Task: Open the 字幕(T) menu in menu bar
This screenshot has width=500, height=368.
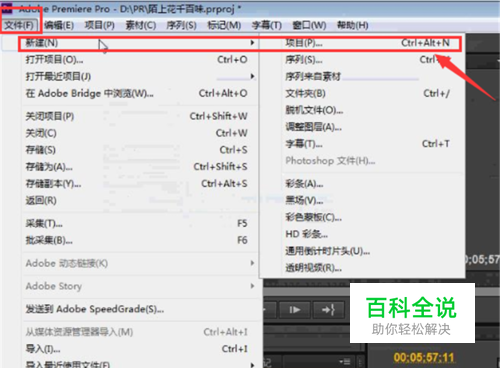Action: [267, 25]
